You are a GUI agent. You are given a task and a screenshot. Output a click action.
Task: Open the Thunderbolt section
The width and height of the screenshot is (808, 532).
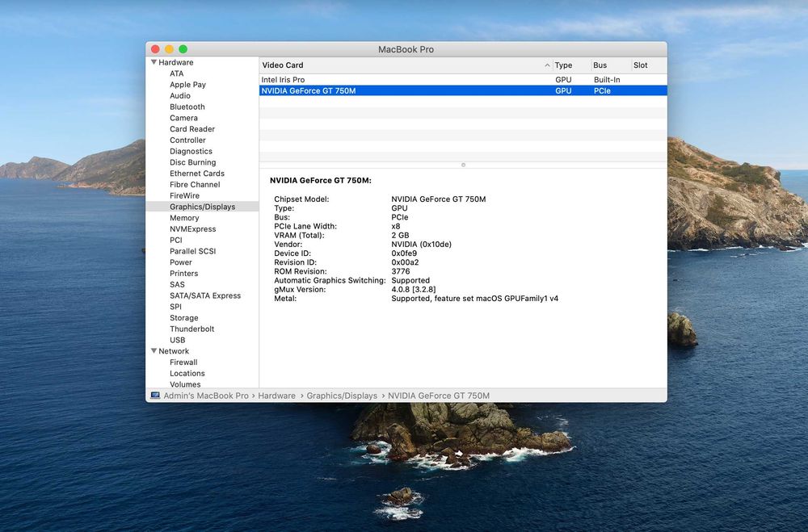191,329
